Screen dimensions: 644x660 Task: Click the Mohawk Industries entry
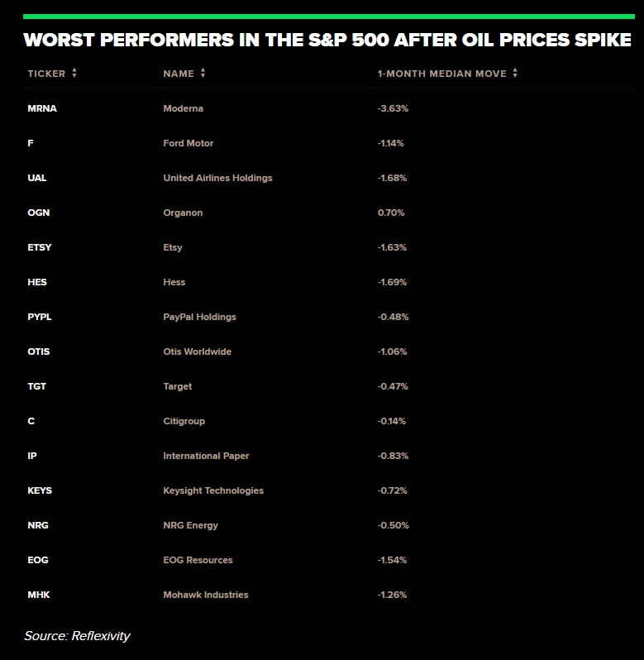pos(206,595)
